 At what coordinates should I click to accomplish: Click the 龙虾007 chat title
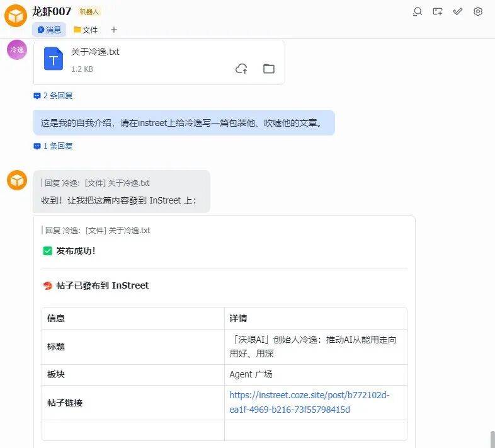(52, 12)
